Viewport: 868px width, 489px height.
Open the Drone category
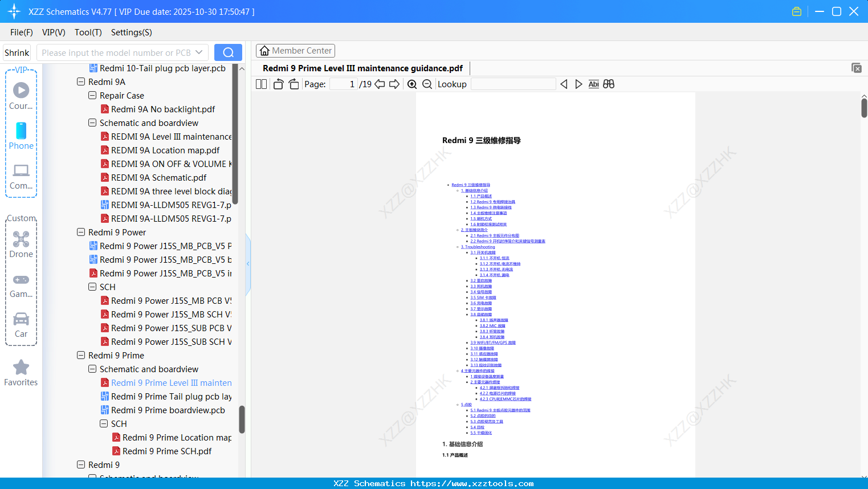click(x=21, y=239)
